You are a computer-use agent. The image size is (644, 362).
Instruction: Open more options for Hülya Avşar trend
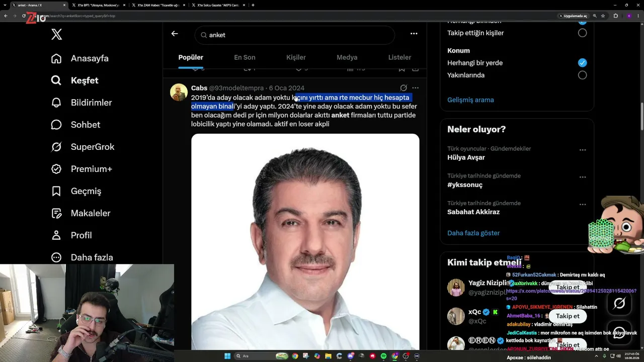[x=582, y=150]
